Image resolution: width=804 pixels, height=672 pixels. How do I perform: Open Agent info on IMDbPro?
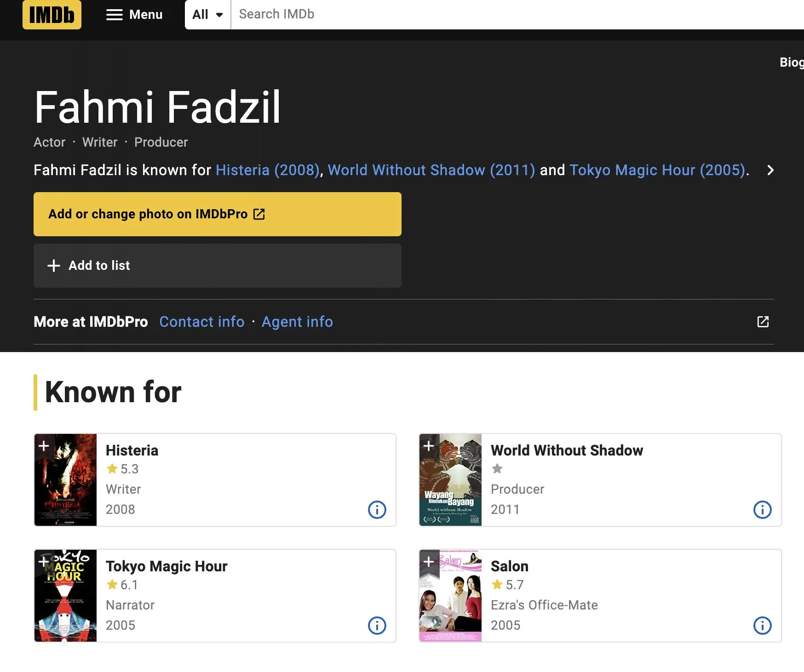[297, 322]
